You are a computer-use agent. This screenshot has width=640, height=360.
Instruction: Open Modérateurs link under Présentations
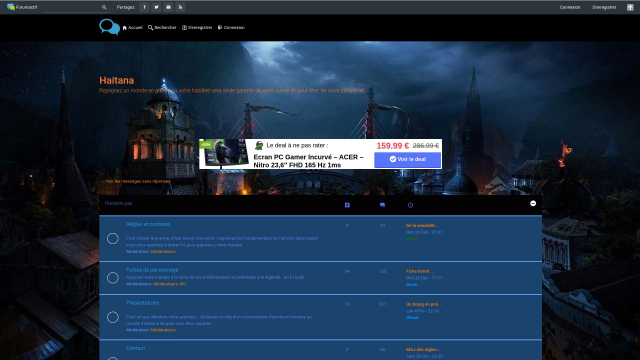point(163,330)
